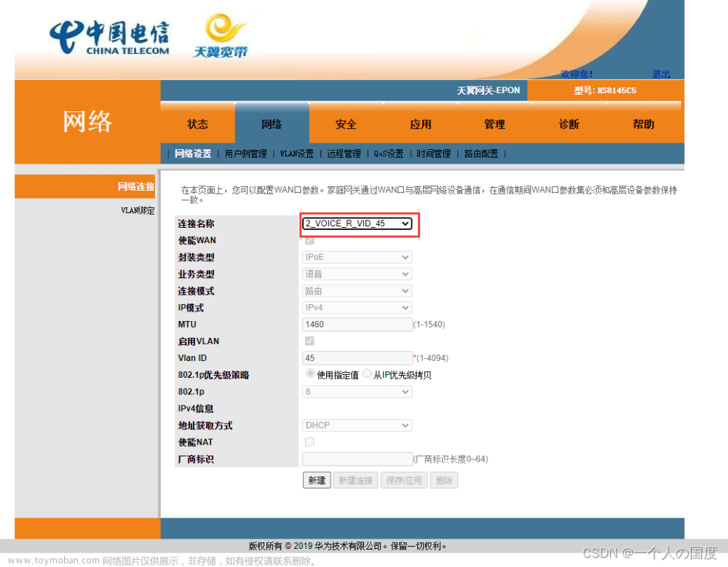The width and height of the screenshot is (728, 567).
Task: Open the 应用 tab
Action: coord(420,124)
